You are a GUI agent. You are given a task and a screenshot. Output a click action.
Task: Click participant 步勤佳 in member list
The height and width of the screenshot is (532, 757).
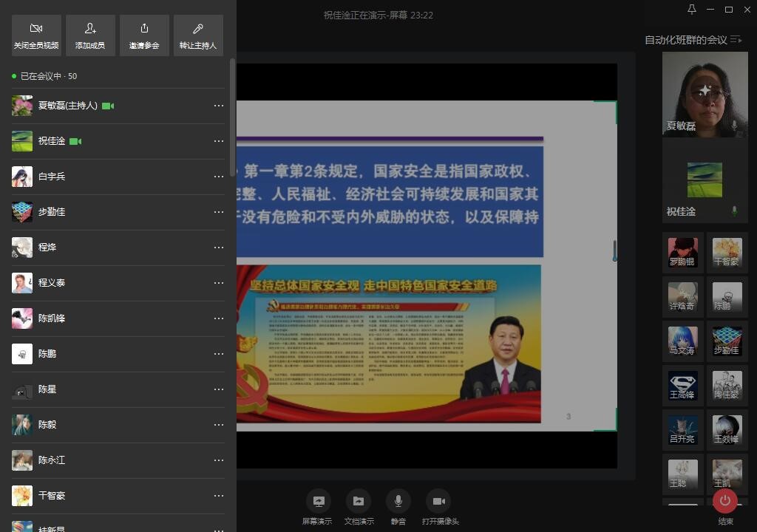52,212
